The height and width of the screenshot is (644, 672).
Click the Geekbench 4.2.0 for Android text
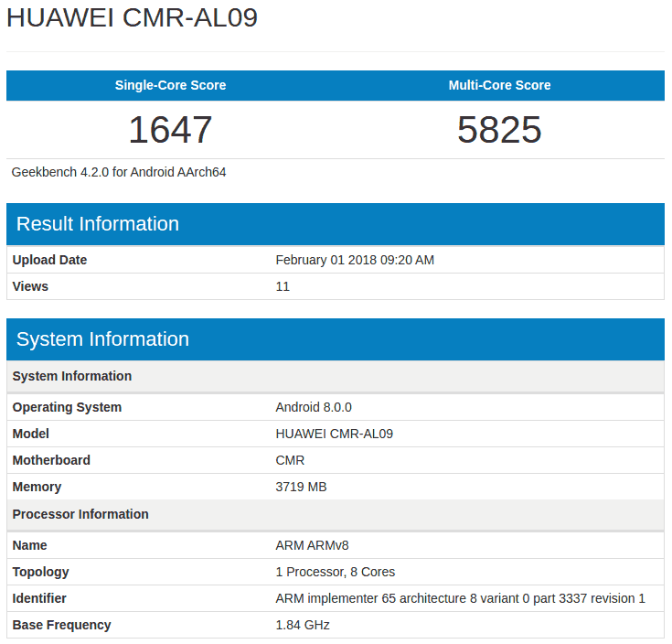coord(119,172)
